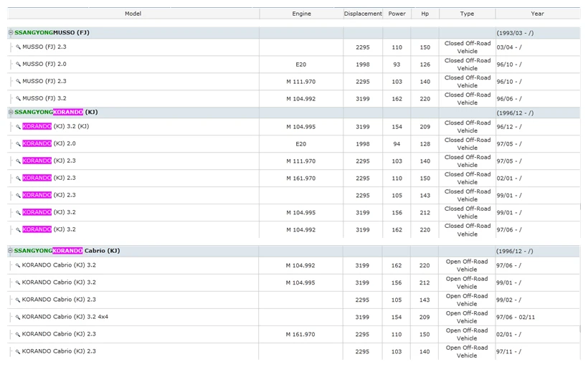Click magnifier icon for KORANDO Cabrio 3.2 M 104.995 row

point(18,282)
